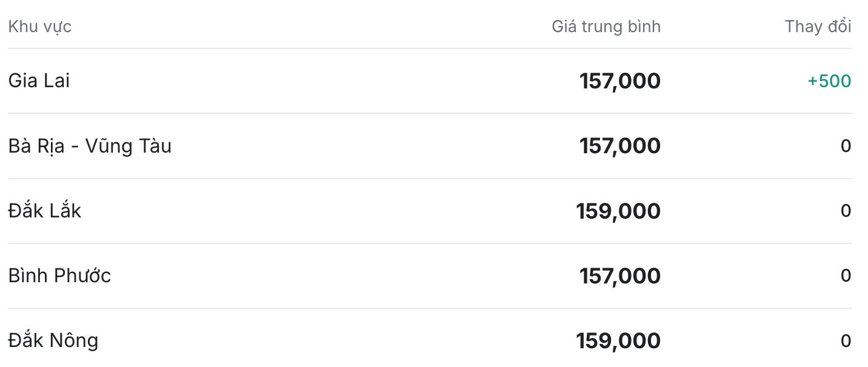The height and width of the screenshot is (367, 868).
Task: Click the Thay đổi column header
Action: [x=818, y=27]
